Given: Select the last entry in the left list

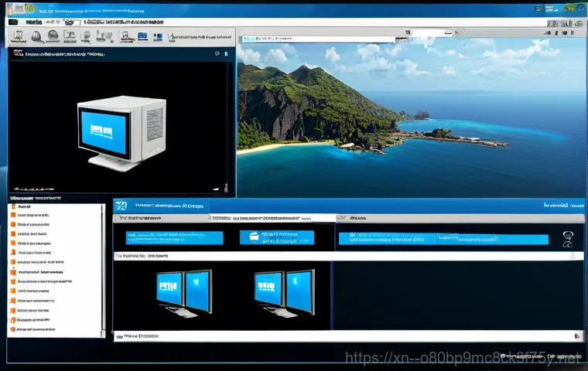Looking at the screenshot, I should point(33,329).
